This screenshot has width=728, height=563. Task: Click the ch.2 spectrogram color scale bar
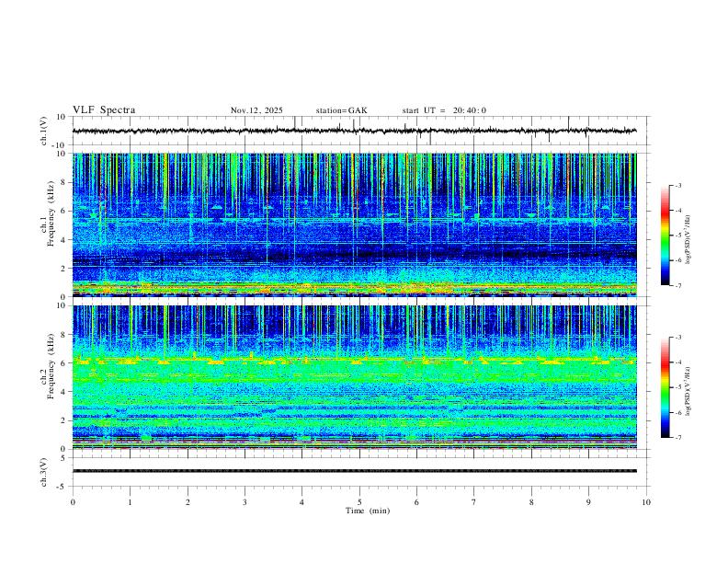[665, 387]
